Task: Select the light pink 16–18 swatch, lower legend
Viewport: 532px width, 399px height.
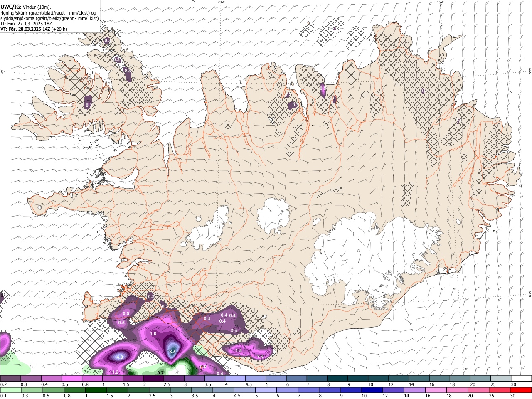Action: coord(436,390)
